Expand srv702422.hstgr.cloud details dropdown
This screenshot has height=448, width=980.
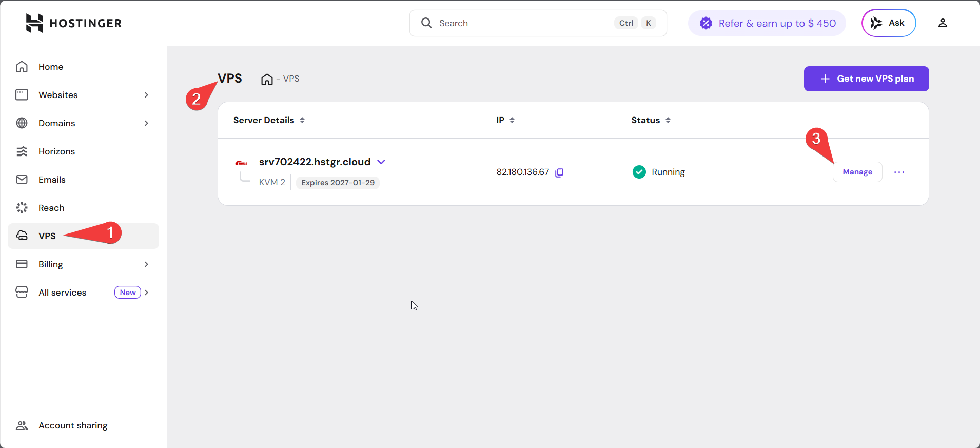coord(381,162)
